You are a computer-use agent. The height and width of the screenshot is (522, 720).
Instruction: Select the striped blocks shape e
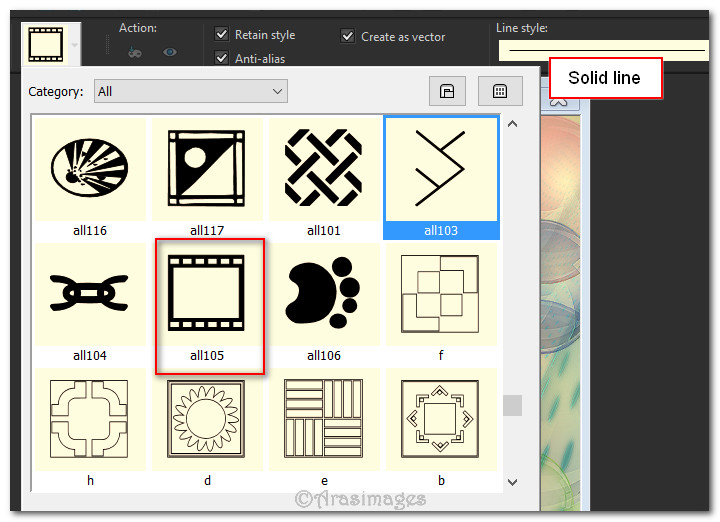pos(324,418)
